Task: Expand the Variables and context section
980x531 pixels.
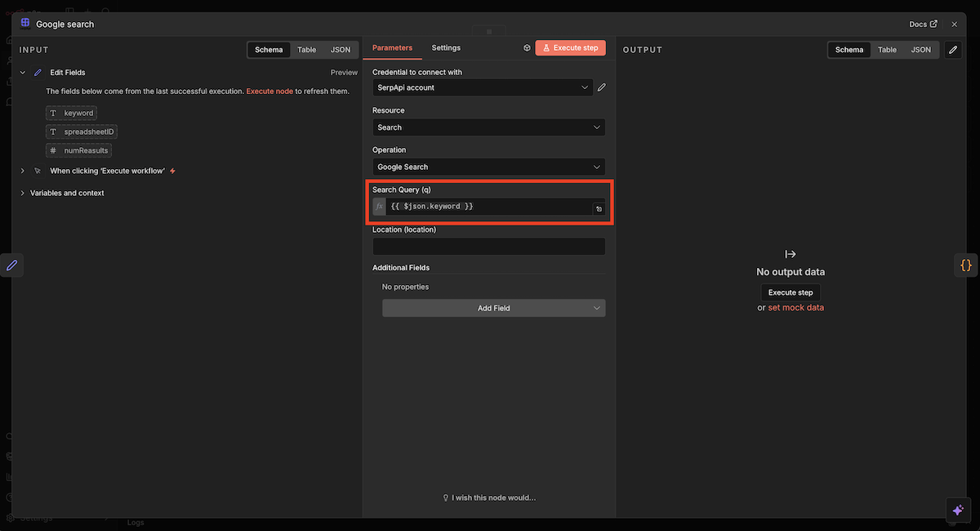Action: point(67,194)
